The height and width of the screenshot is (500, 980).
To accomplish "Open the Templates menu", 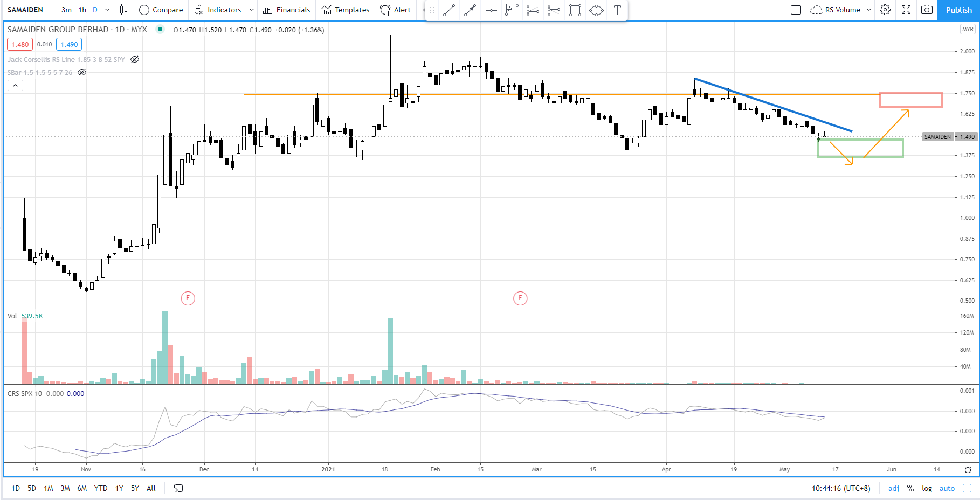I will (x=346, y=10).
